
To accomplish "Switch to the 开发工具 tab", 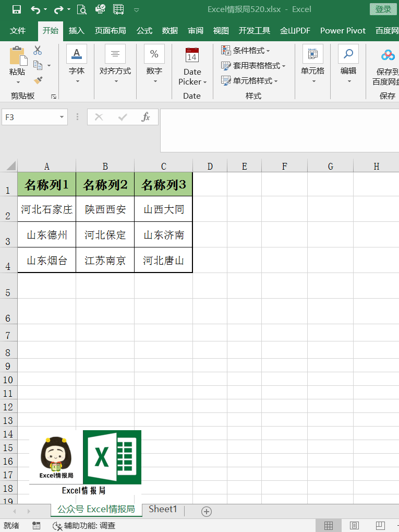I will (x=254, y=31).
